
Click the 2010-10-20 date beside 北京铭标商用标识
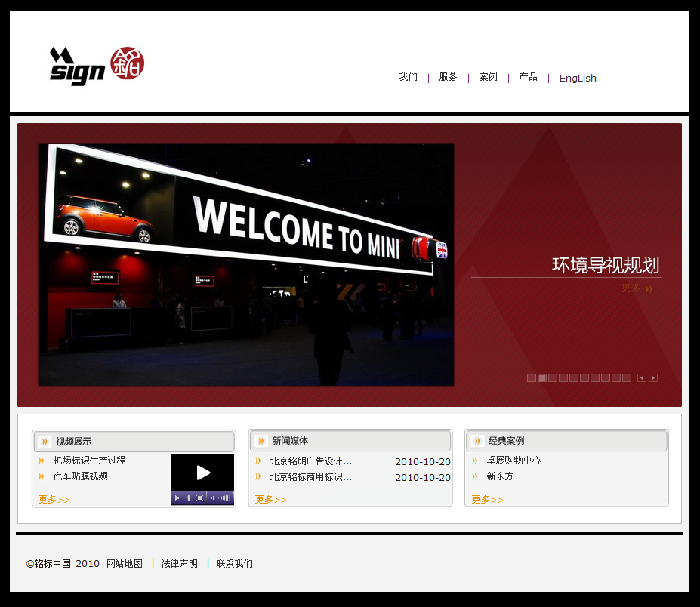(423, 478)
